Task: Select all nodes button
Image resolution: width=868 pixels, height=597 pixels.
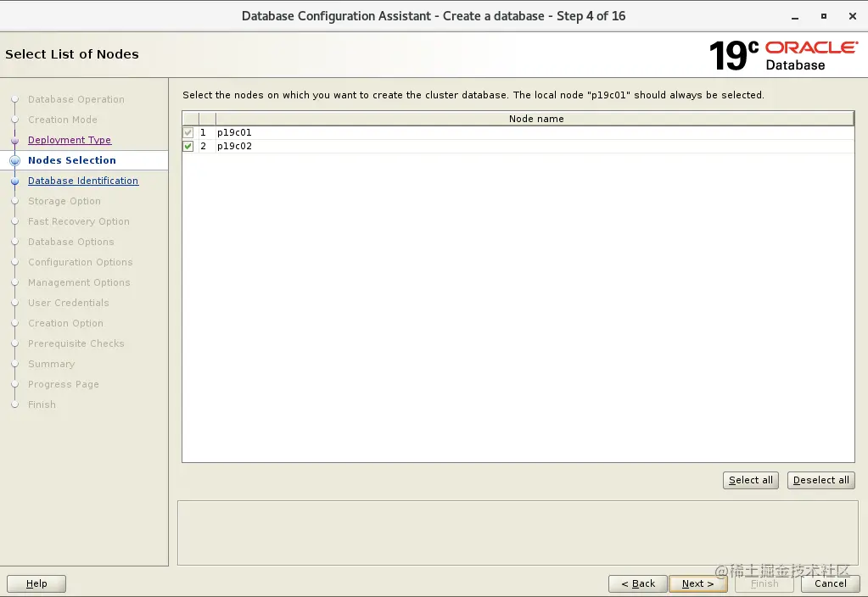Action: [x=751, y=480]
